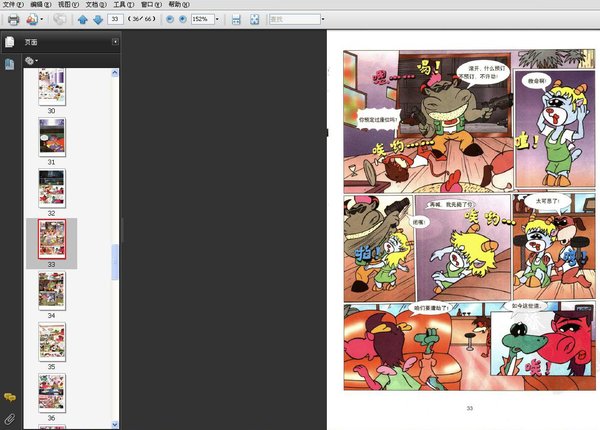
Task: Click the Print icon in toolbar
Action: click(13, 19)
